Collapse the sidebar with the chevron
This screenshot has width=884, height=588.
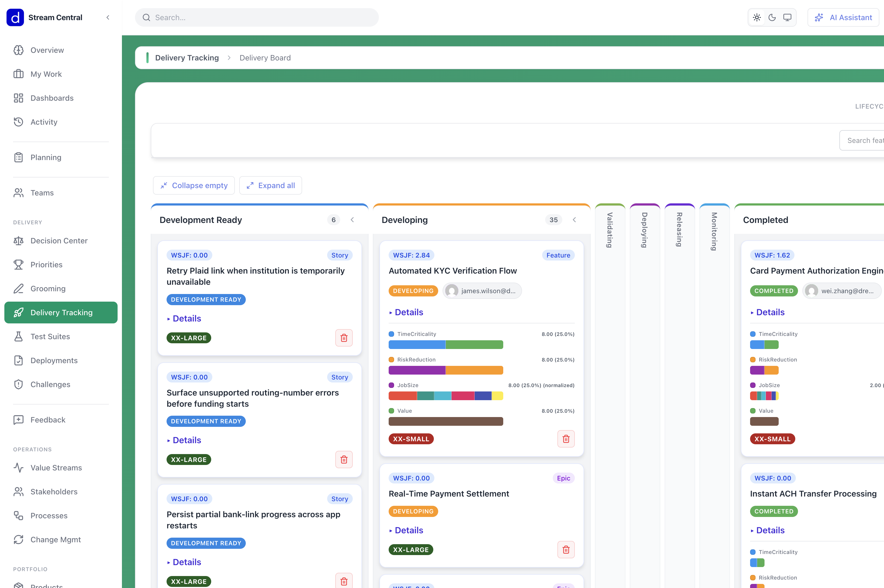point(108,18)
